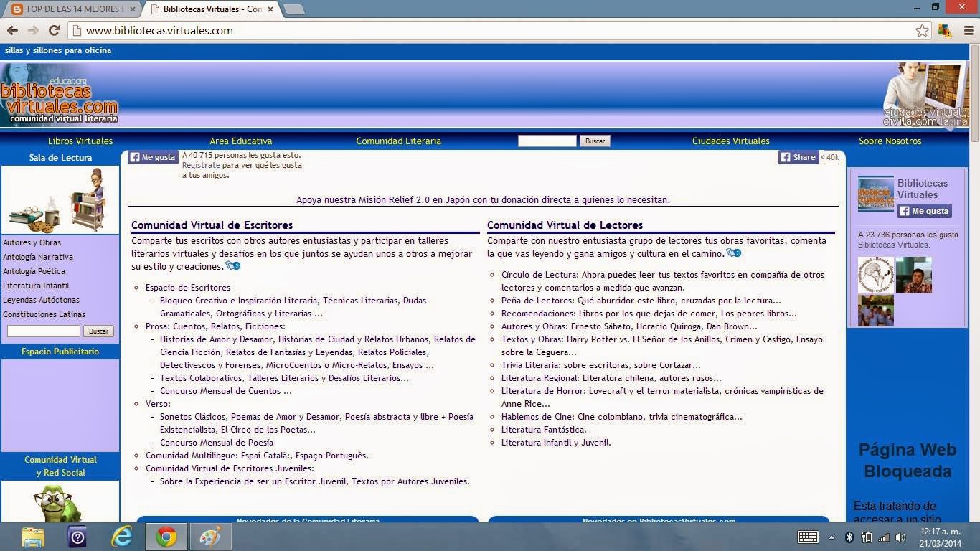
Task: Click the file explorer icon on taskbar
Action: pyautogui.click(x=32, y=537)
